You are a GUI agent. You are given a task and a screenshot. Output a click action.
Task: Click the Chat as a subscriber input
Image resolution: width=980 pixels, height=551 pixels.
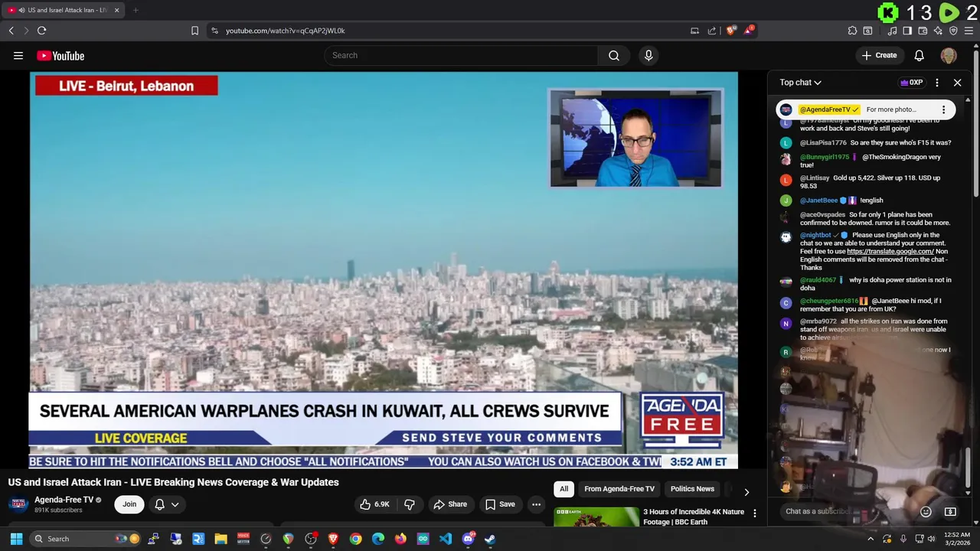(848, 511)
